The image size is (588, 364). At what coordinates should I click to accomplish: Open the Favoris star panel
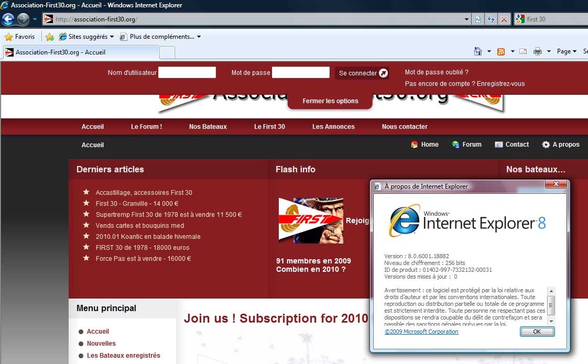20,37
